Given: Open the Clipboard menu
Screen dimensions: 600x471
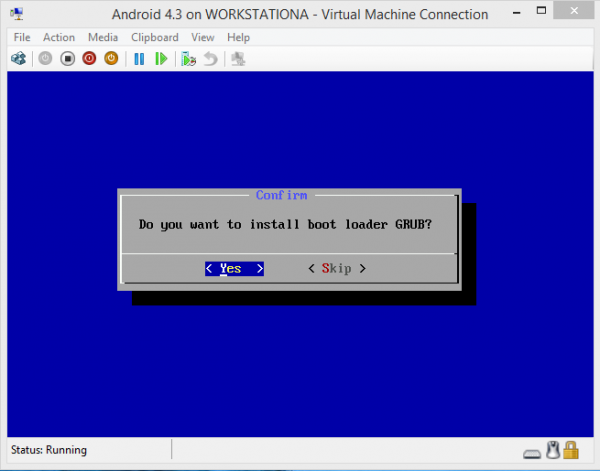Looking at the screenshot, I should (x=155, y=37).
